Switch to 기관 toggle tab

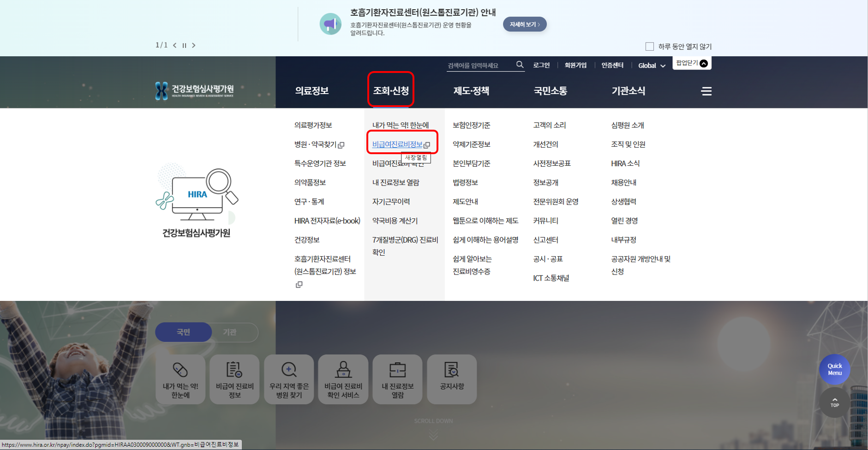(230, 332)
